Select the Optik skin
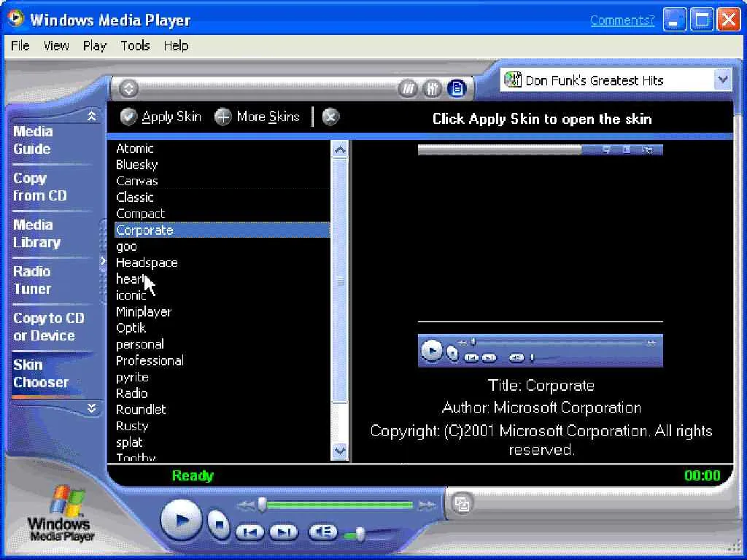 point(222,327)
